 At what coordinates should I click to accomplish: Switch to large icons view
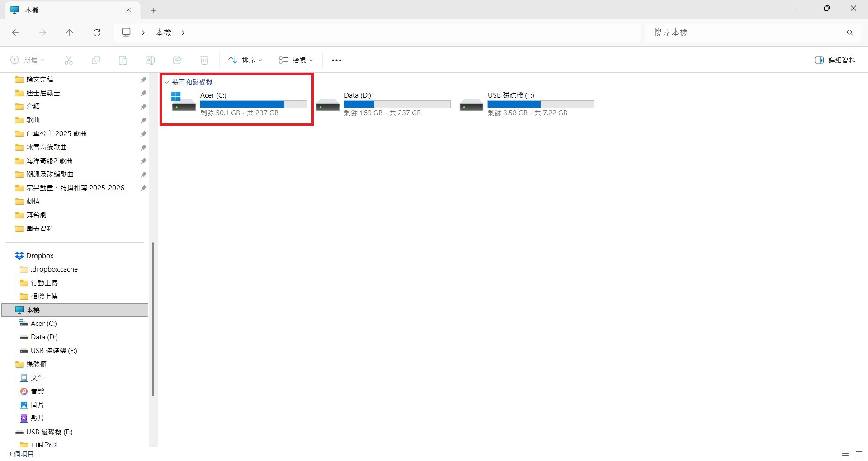click(859, 454)
